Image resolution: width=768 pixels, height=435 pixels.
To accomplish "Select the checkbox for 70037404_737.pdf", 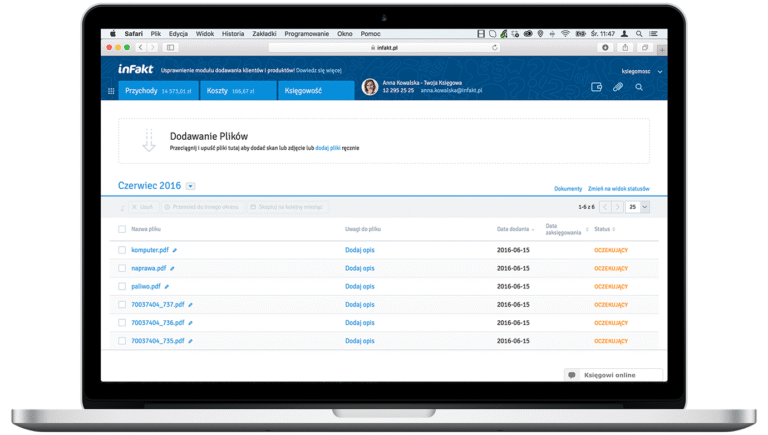I will pos(122,304).
